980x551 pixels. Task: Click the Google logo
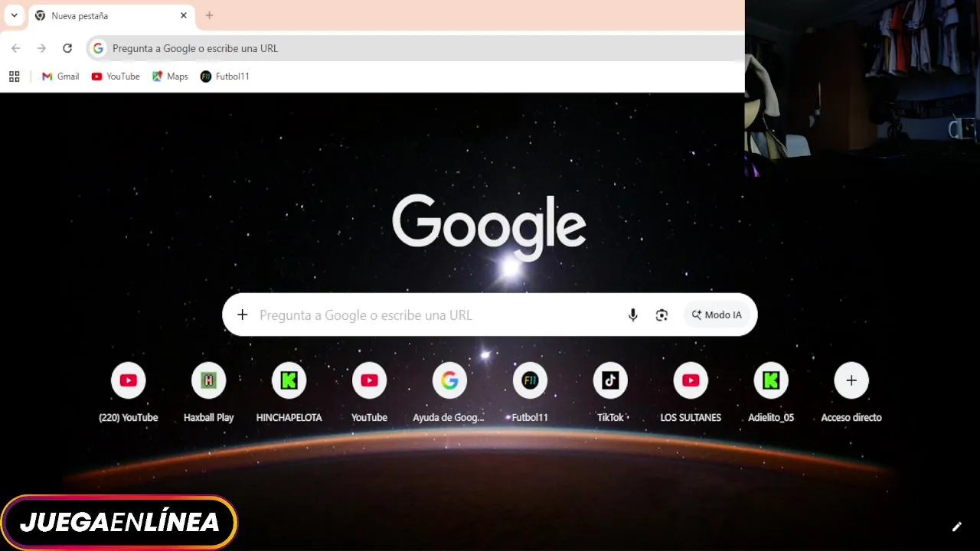[x=489, y=227]
